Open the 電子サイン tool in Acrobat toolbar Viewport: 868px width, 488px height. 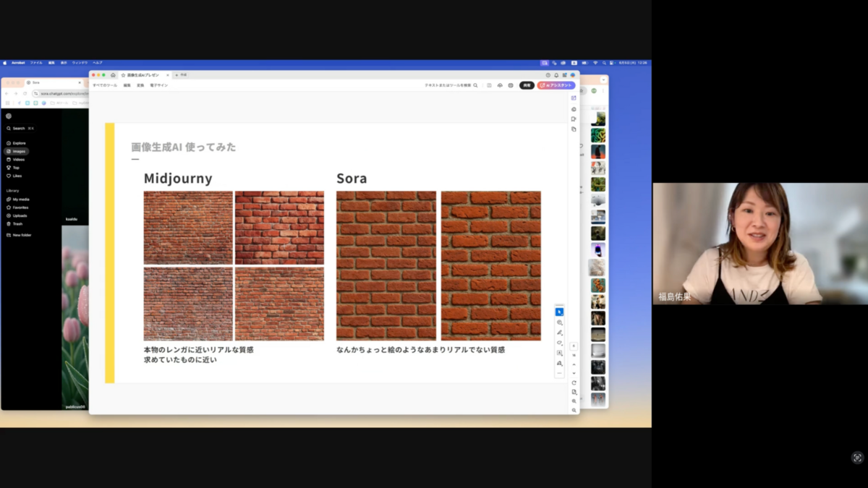pyautogui.click(x=158, y=85)
